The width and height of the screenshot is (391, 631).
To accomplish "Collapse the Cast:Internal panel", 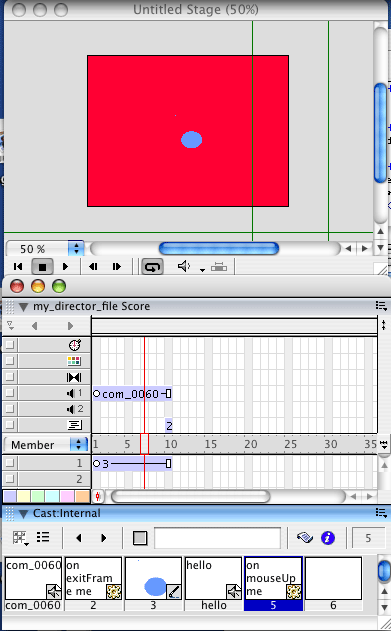I will tap(23, 513).
